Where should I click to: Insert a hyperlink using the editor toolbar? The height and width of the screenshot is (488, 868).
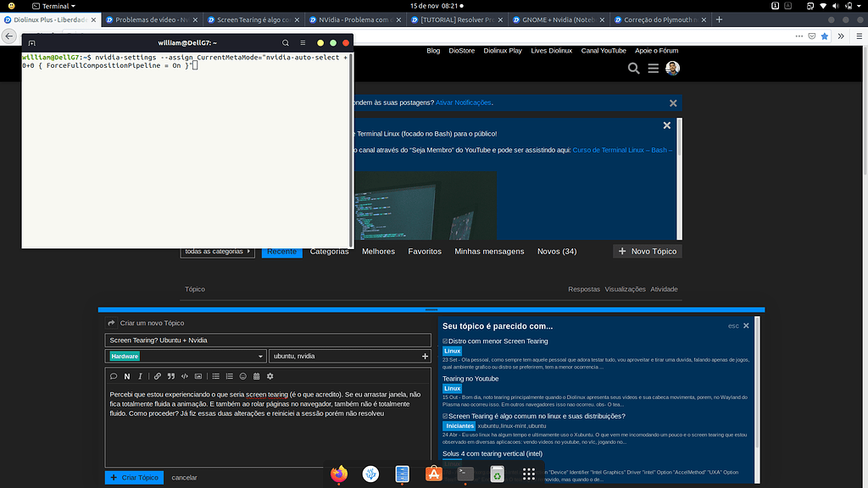(x=158, y=376)
